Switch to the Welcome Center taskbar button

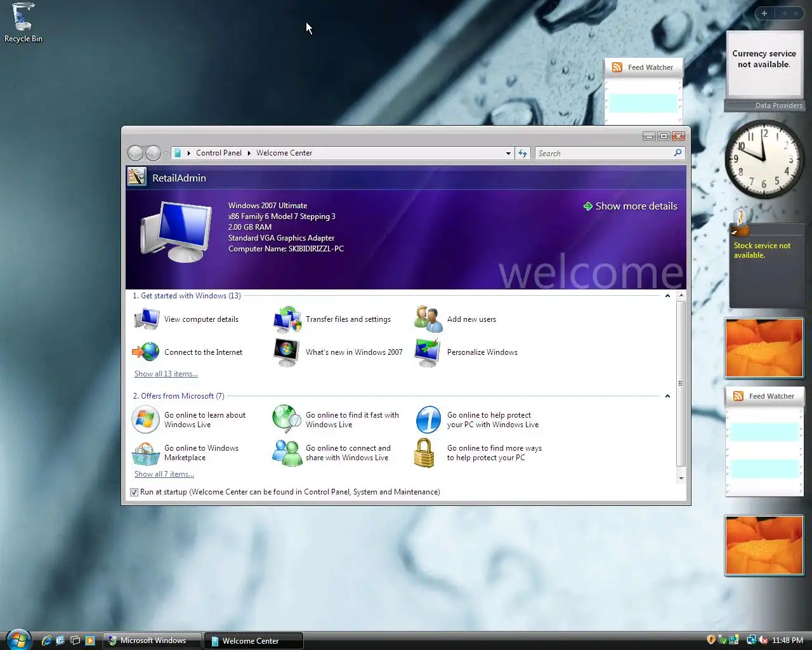point(254,640)
